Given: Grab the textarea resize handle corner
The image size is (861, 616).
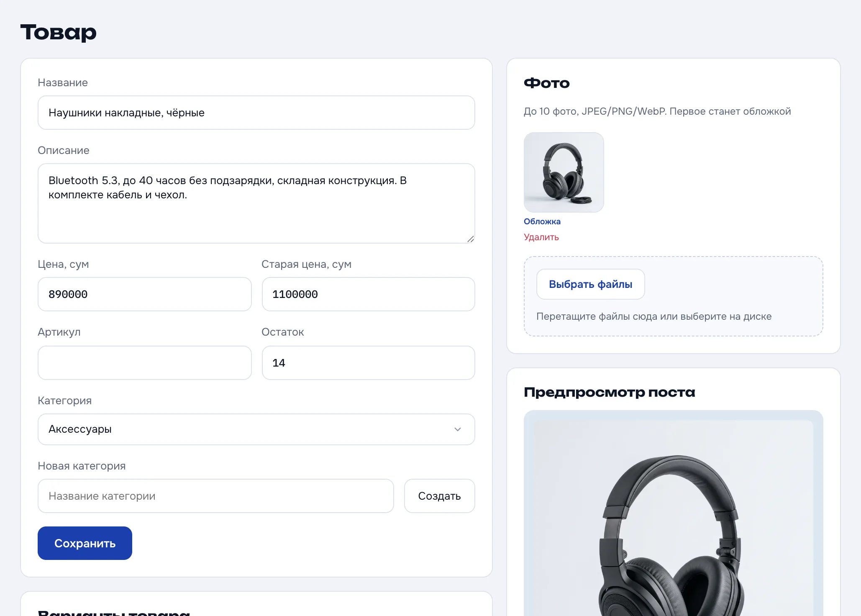Looking at the screenshot, I should [471, 239].
